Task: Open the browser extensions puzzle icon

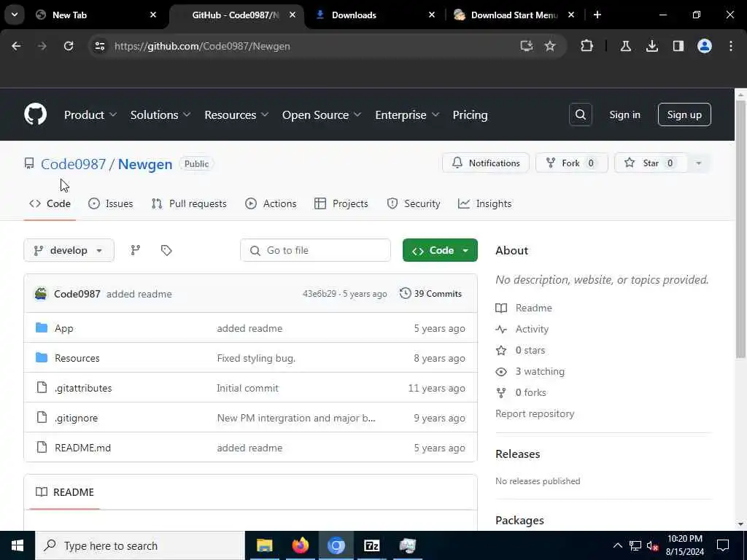Action: click(587, 46)
